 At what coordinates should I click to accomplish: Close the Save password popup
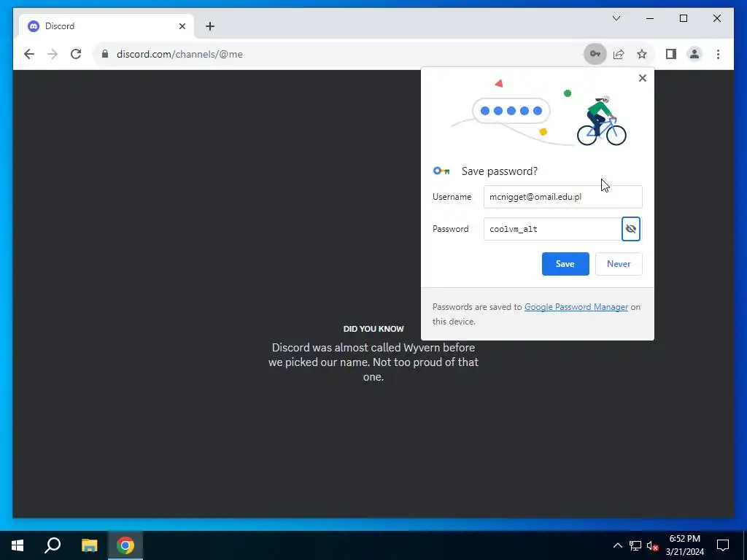click(642, 78)
